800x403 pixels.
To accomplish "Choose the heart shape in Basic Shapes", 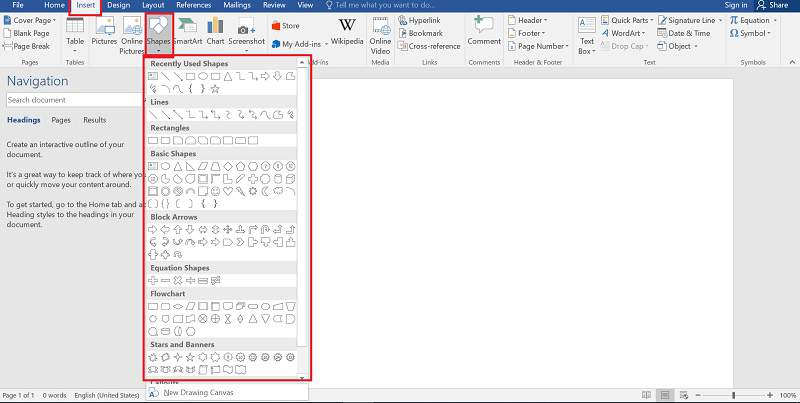I will click(x=228, y=191).
